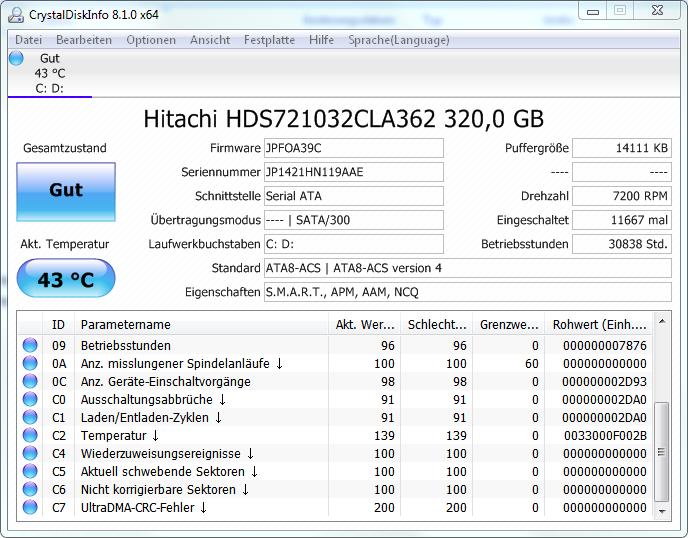Click the Standard field ATA8-ACS version 4
Viewport: 688px width, 538px height.
click(468, 268)
